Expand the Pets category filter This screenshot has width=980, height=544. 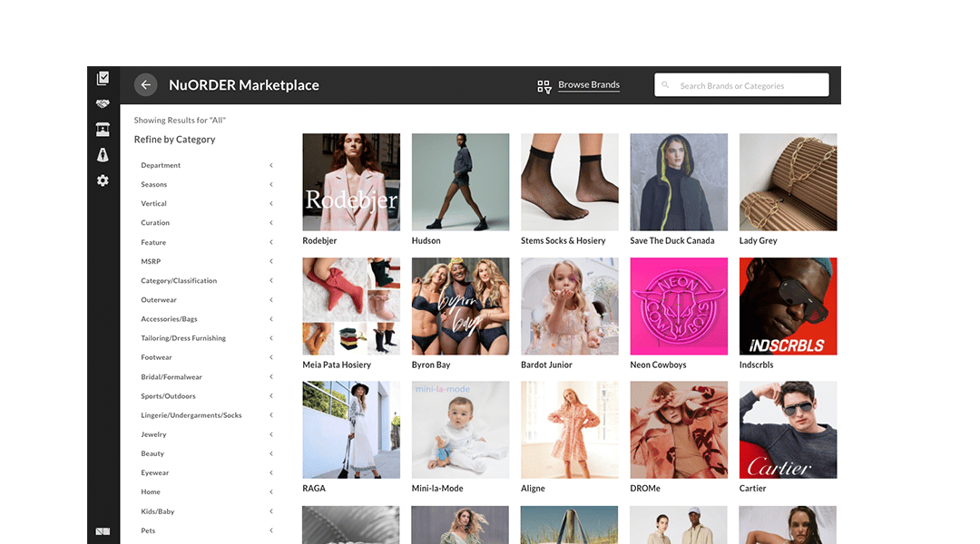coord(206,531)
